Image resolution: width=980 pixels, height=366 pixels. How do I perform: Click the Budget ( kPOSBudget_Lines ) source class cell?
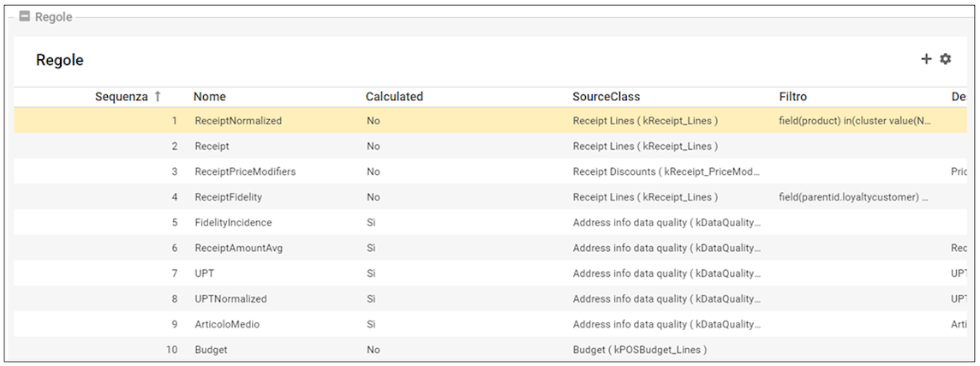click(639, 350)
